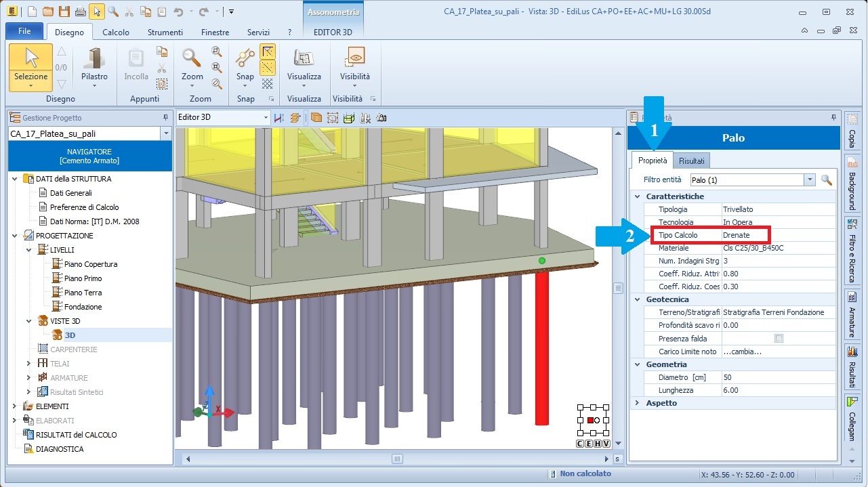Toggle the second yellow snap mode button
The height and width of the screenshot is (487, 868).
[x=268, y=68]
